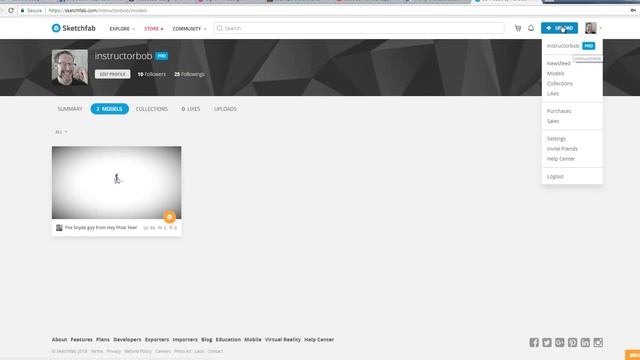Switch to the Collections tab
Screen dimensions: 640x360
[152, 109]
